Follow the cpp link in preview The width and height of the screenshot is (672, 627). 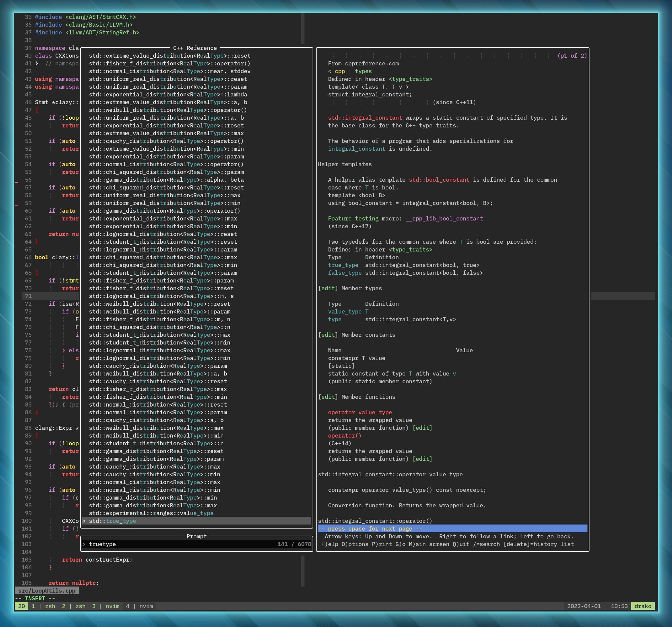tap(340, 71)
